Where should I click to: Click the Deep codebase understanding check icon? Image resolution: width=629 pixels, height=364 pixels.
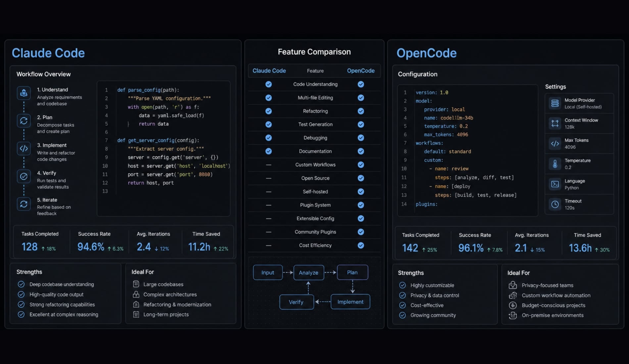click(21, 284)
